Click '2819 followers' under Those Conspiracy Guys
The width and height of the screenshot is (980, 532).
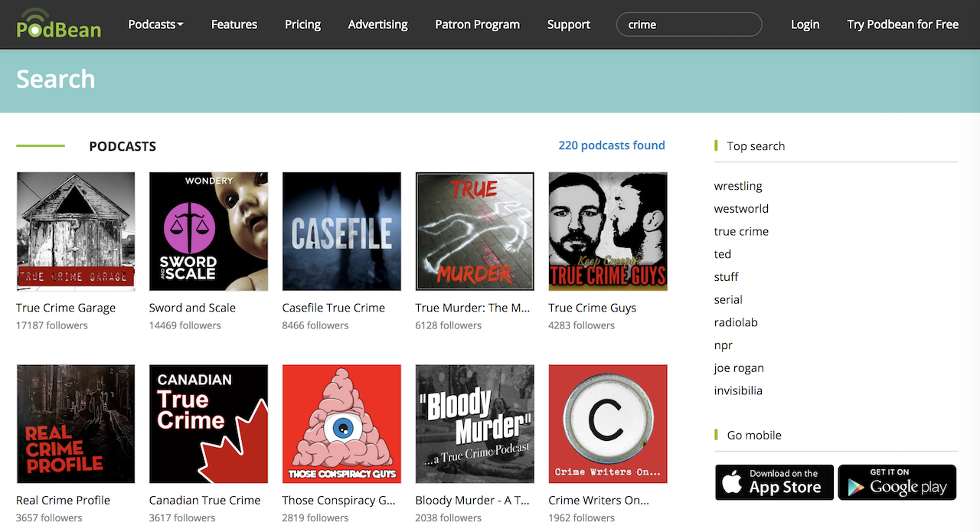(315, 518)
